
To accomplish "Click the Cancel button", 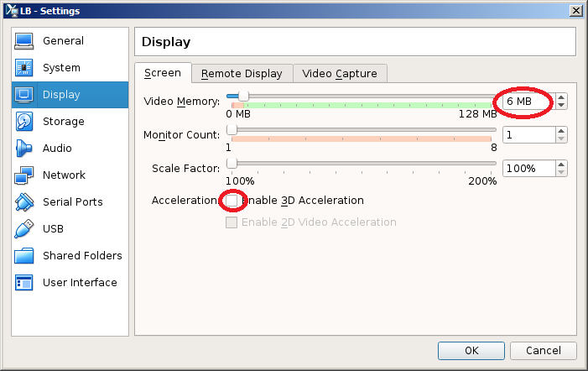I will tap(544, 351).
